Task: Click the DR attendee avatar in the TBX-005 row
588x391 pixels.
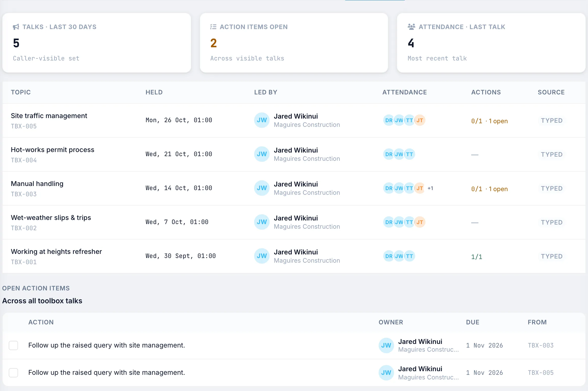Action: (389, 120)
